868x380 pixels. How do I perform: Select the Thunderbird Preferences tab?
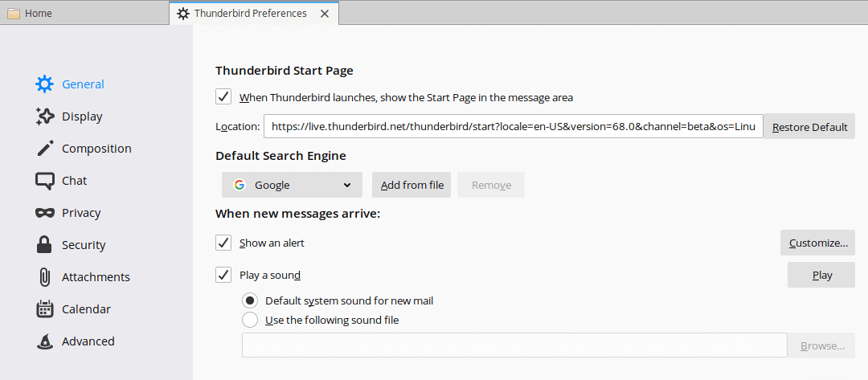[x=254, y=14]
